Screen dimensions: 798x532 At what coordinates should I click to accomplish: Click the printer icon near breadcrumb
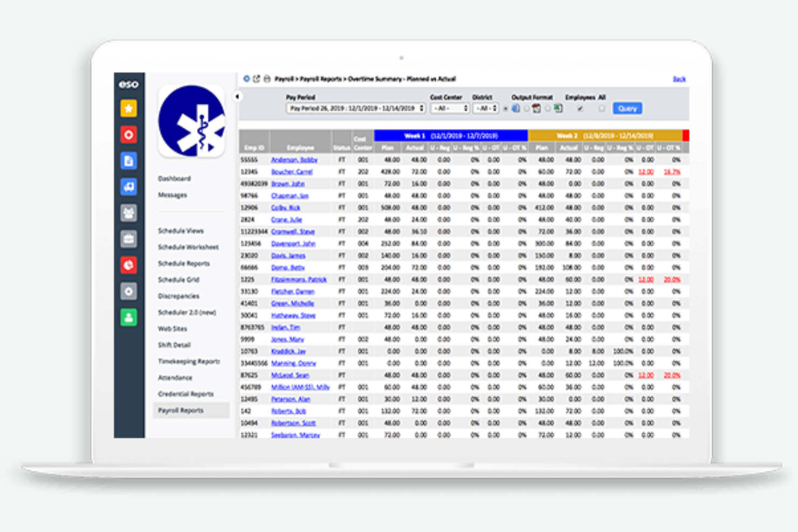tap(267, 79)
